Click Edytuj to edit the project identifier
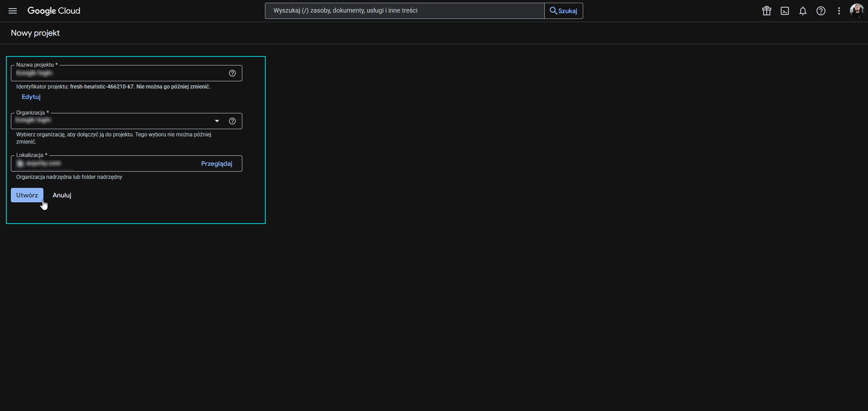This screenshot has height=411, width=868. coord(31,97)
